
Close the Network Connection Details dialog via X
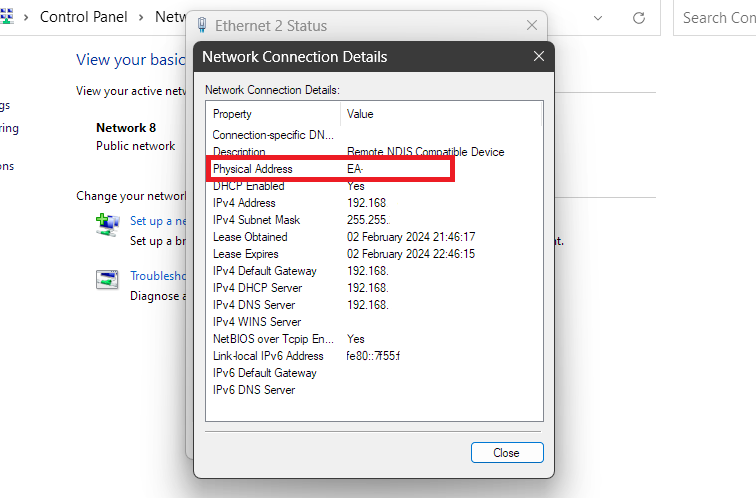click(539, 57)
